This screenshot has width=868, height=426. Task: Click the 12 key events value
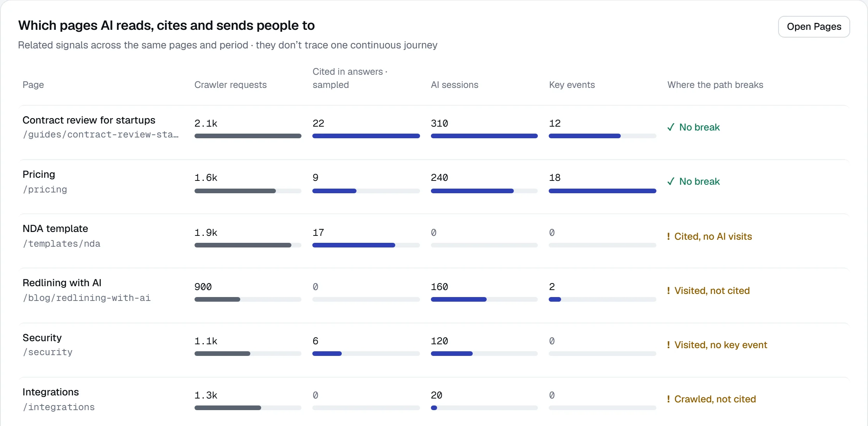(555, 124)
